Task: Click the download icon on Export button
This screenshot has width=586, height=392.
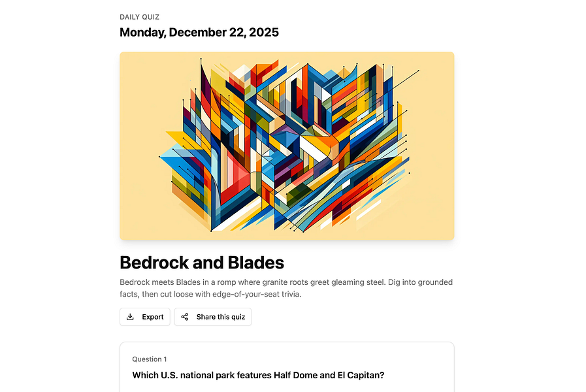Action: point(131,317)
